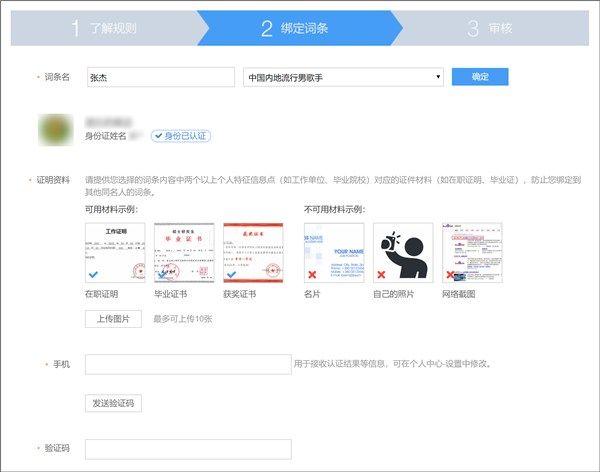Click the 可用材料示例 heading
The height and width of the screenshot is (472, 600).
click(x=111, y=209)
